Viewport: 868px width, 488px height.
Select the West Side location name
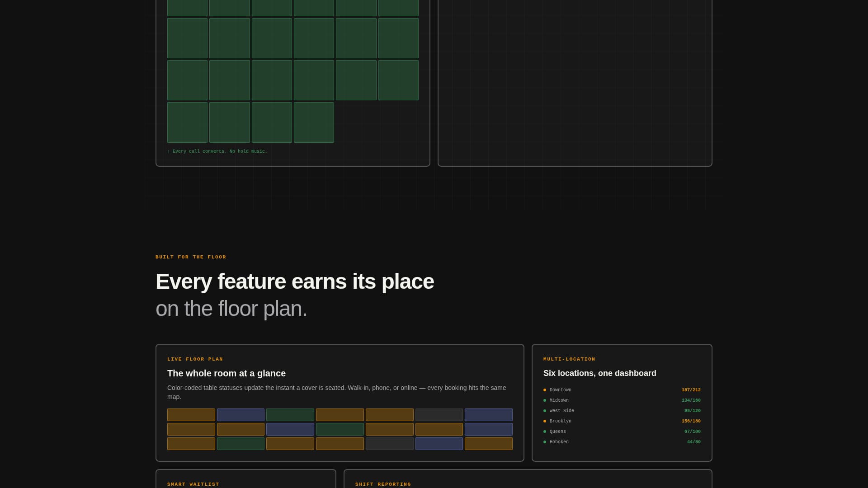coord(562,411)
